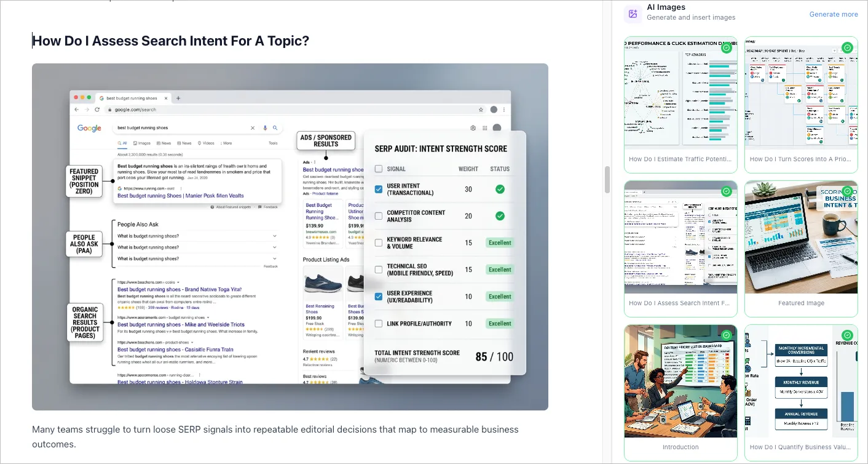Click caption "How Do I Estimate Traffic Potenti..."
Screen dimensions: 868x464
click(x=681, y=159)
